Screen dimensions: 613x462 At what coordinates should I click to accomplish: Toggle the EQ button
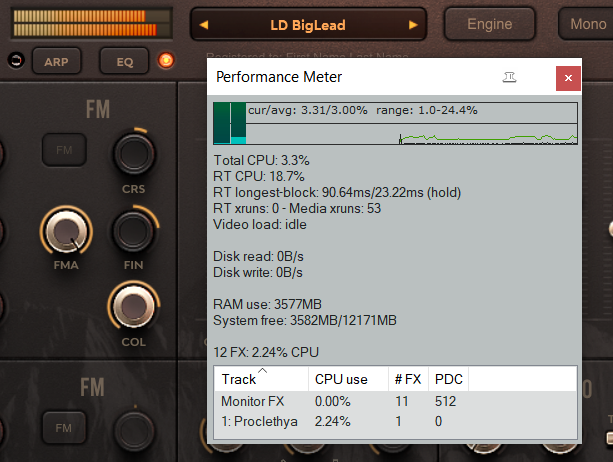124,61
